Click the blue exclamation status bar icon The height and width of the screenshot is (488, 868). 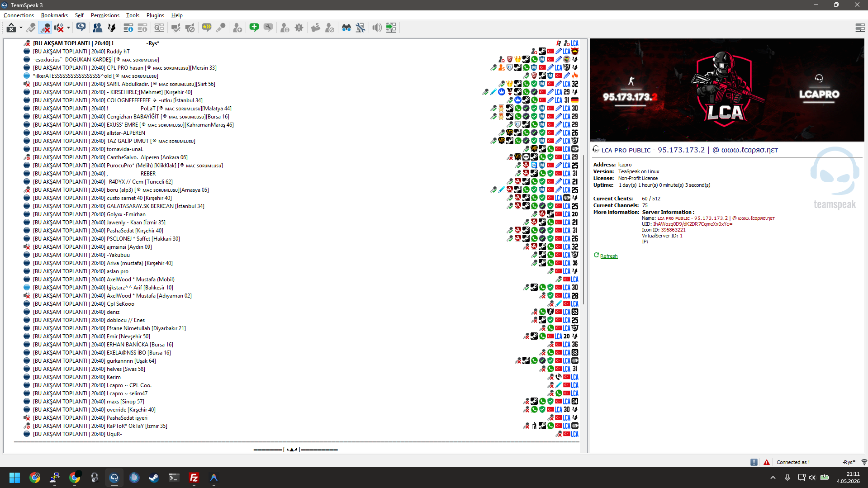[754, 462]
